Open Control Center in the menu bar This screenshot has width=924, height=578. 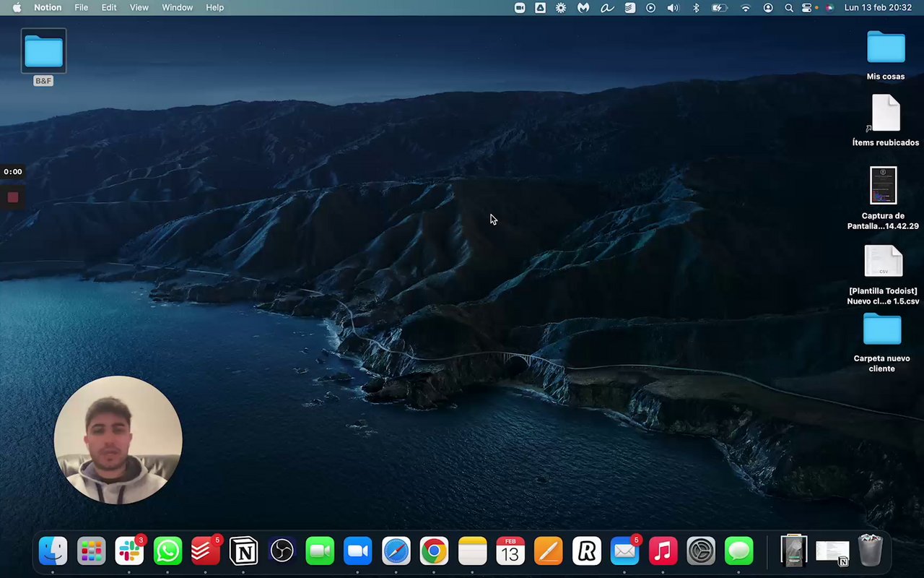[x=807, y=7]
